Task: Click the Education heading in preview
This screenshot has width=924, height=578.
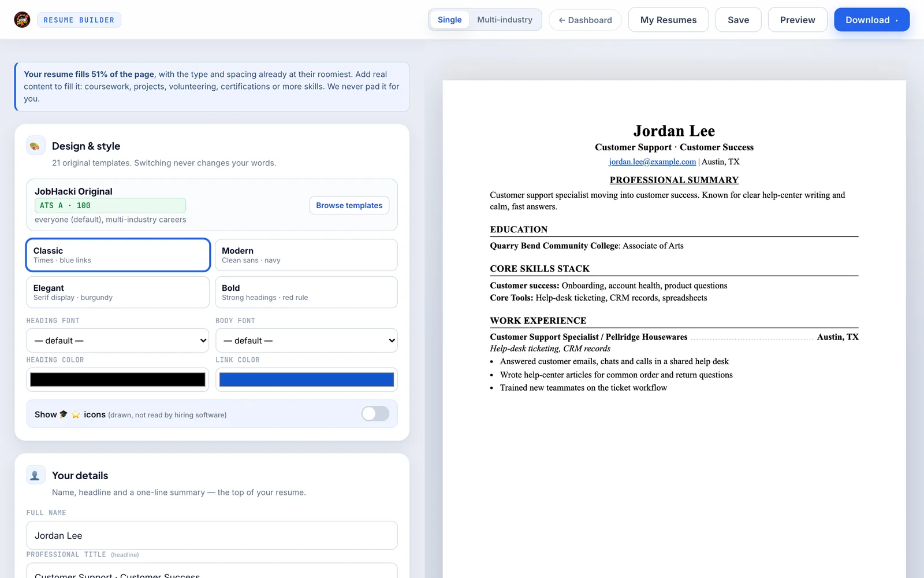Action: click(x=519, y=229)
